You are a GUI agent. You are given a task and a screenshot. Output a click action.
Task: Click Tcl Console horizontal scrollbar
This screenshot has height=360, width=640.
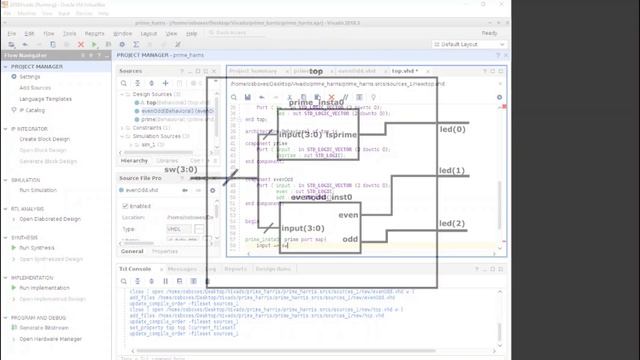(x=286, y=351)
